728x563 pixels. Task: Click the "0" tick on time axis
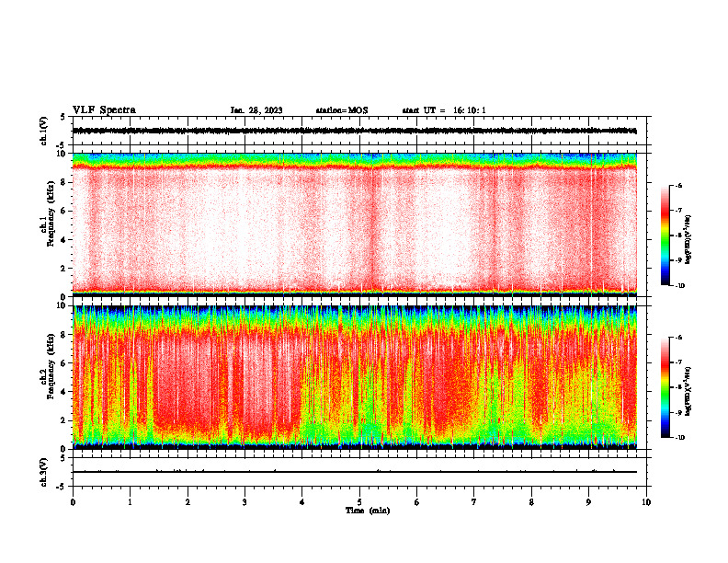tap(73, 502)
